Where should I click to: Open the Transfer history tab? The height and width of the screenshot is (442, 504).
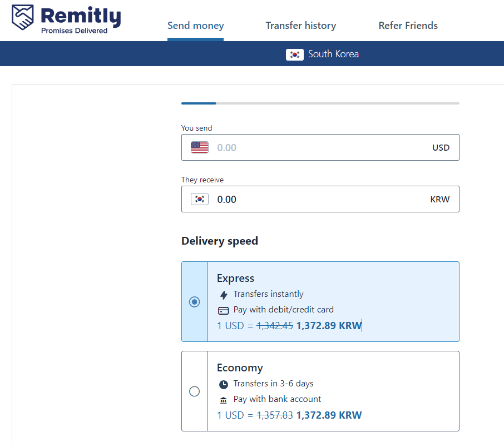(x=301, y=26)
